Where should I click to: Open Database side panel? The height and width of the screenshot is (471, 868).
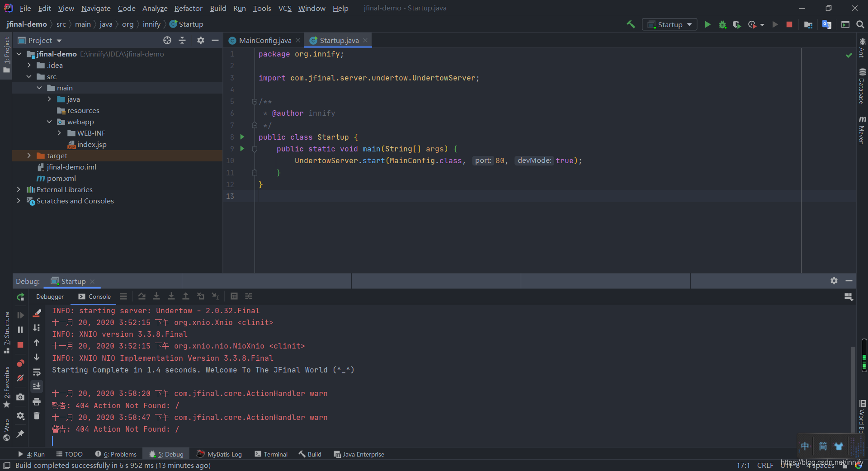(862, 86)
